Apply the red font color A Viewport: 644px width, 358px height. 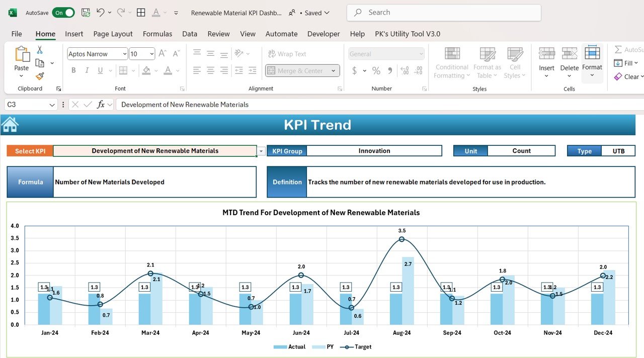click(168, 70)
